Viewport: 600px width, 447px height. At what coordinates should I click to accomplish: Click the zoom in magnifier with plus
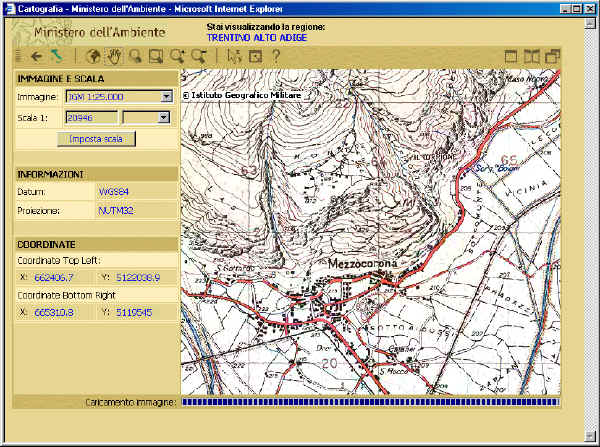pos(177,57)
